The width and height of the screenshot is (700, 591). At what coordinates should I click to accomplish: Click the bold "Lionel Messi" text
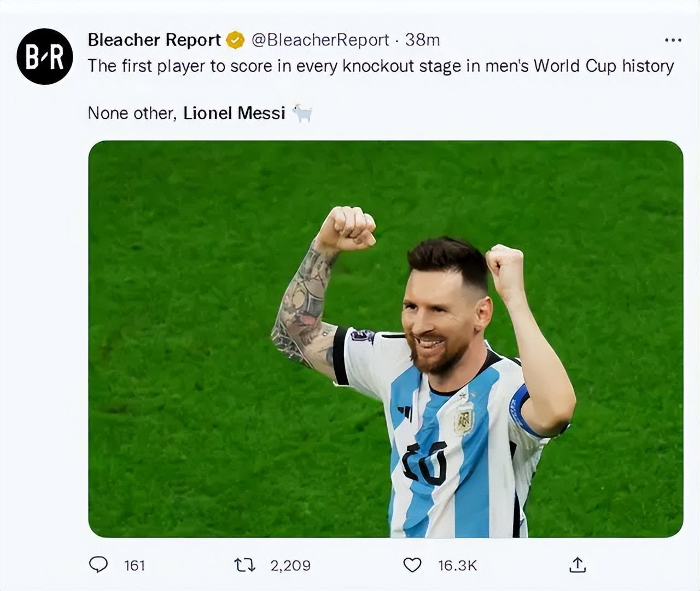click(x=234, y=113)
